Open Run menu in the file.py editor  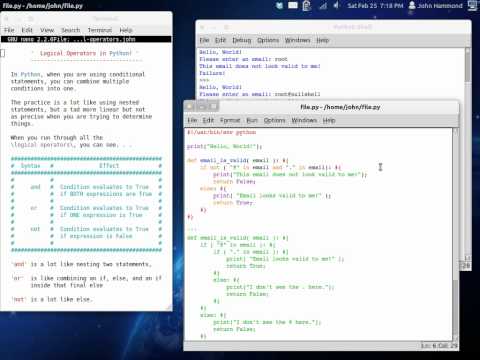coord(252,120)
